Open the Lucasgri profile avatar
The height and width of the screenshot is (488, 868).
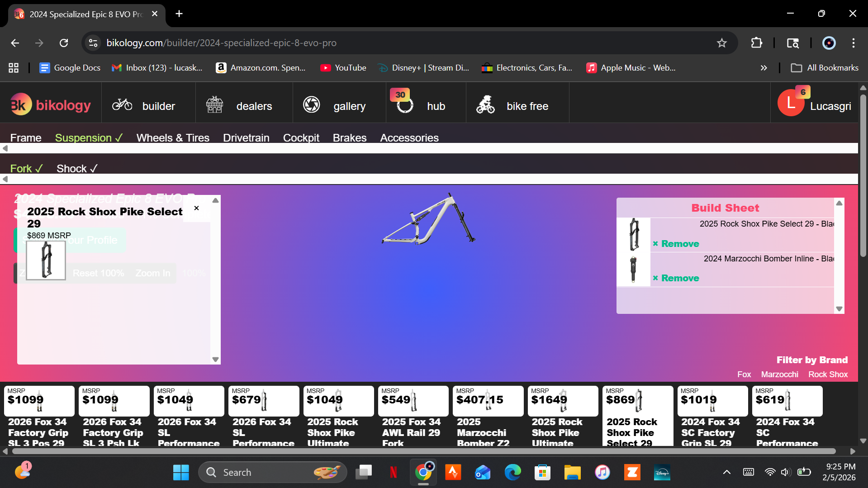click(791, 102)
